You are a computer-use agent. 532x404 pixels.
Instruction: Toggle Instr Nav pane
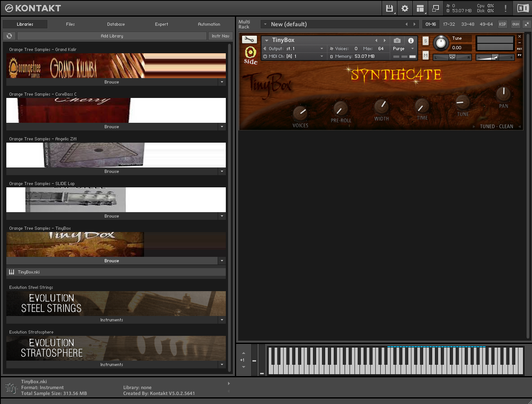tap(220, 36)
